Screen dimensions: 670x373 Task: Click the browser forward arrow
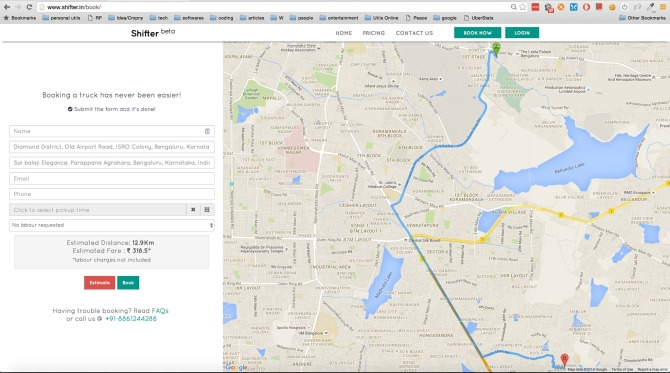pos(18,7)
